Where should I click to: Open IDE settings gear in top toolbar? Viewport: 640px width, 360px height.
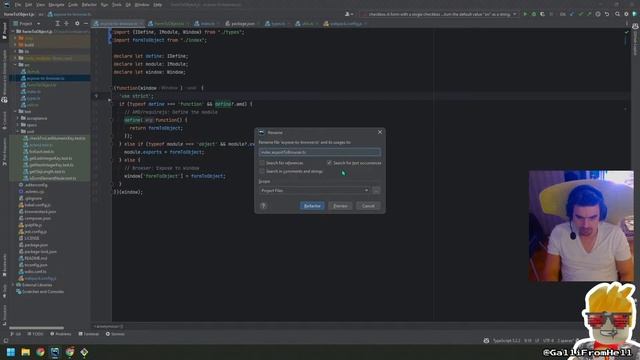point(626,14)
